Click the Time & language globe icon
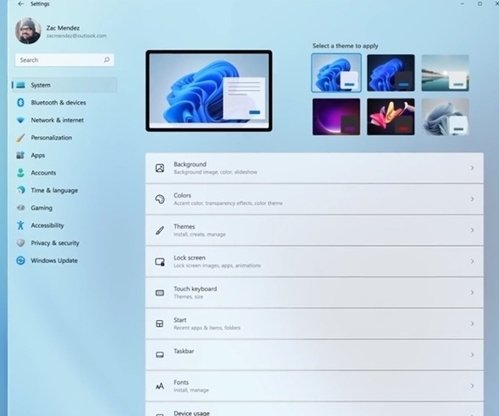 click(21, 190)
